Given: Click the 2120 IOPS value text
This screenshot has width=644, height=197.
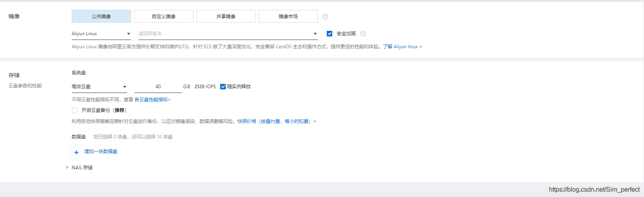Looking at the screenshot, I should click(205, 87).
